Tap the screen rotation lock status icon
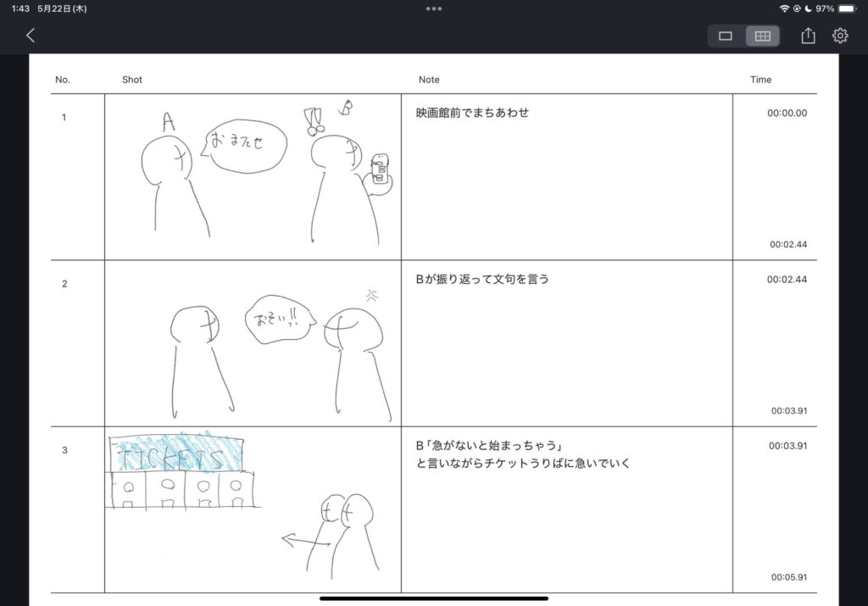The width and height of the screenshot is (868, 606). click(797, 8)
